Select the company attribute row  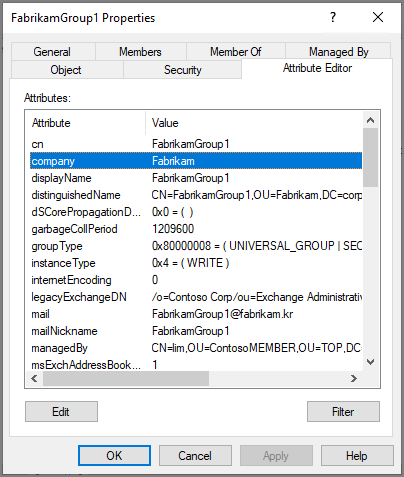pos(196,161)
